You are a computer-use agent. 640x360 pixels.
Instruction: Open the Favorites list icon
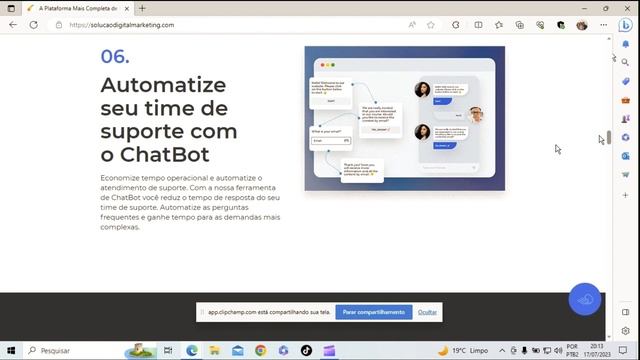(x=499, y=25)
